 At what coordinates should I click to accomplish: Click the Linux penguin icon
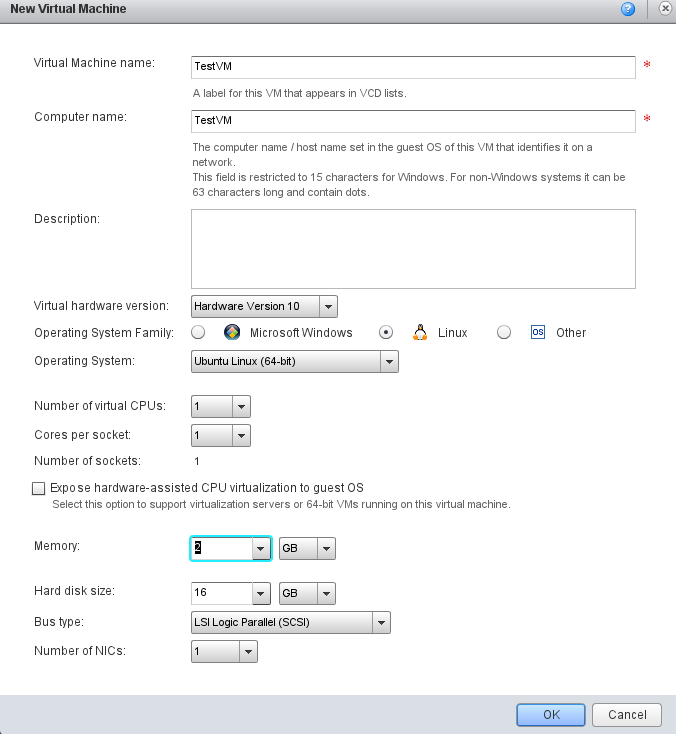(420, 333)
